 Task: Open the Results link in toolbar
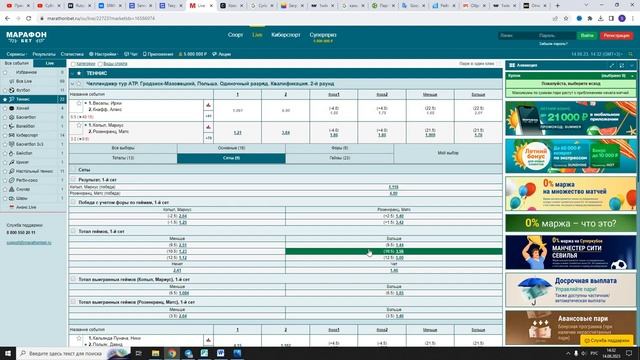44,54
